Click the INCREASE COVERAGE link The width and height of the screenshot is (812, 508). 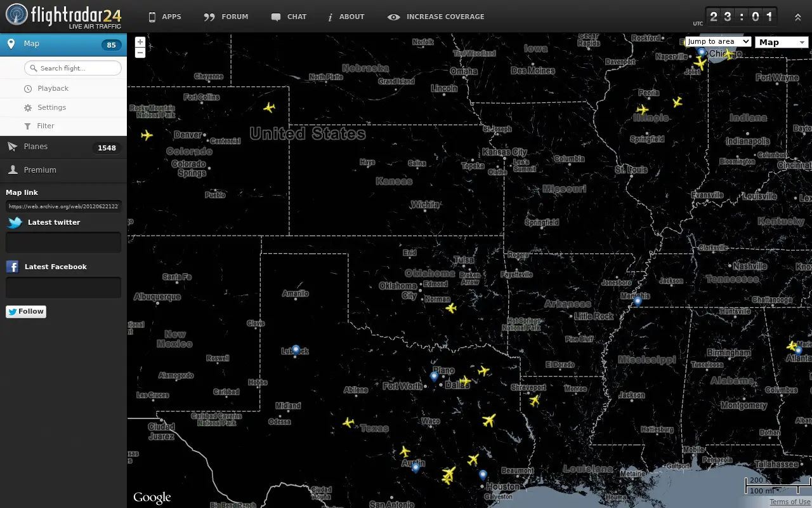click(x=436, y=17)
